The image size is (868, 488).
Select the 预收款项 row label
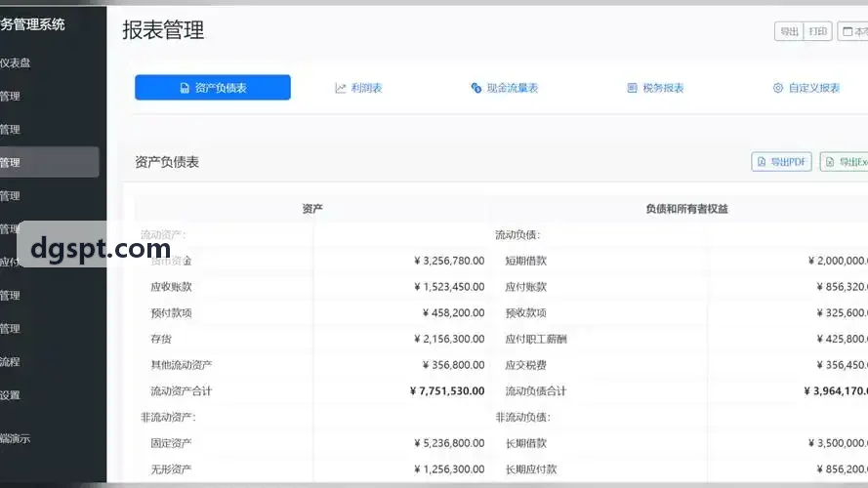point(526,312)
